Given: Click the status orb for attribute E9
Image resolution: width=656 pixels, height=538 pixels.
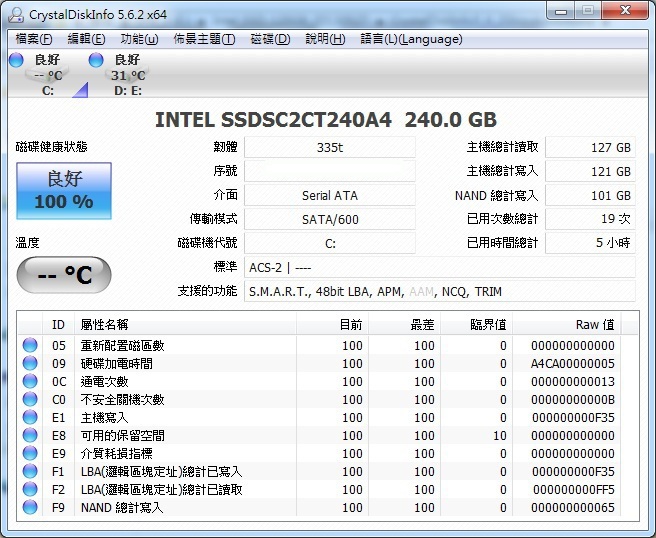Looking at the screenshot, I should (30, 453).
